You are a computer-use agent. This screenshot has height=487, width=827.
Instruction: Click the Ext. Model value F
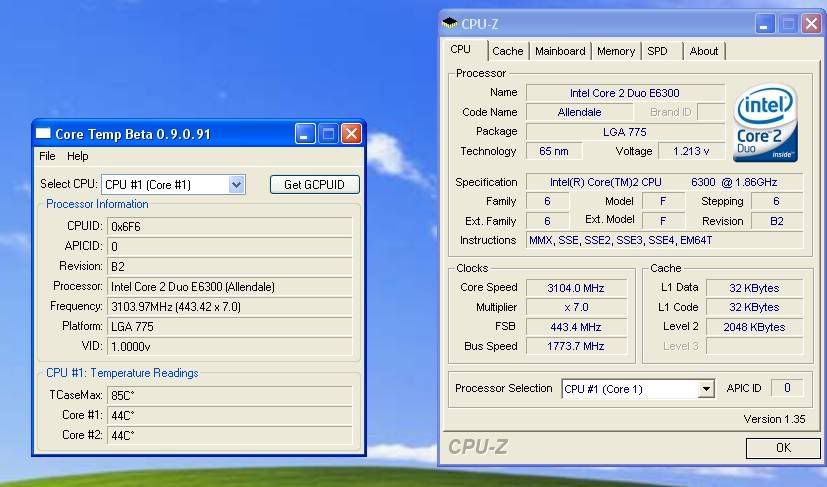pos(663,221)
